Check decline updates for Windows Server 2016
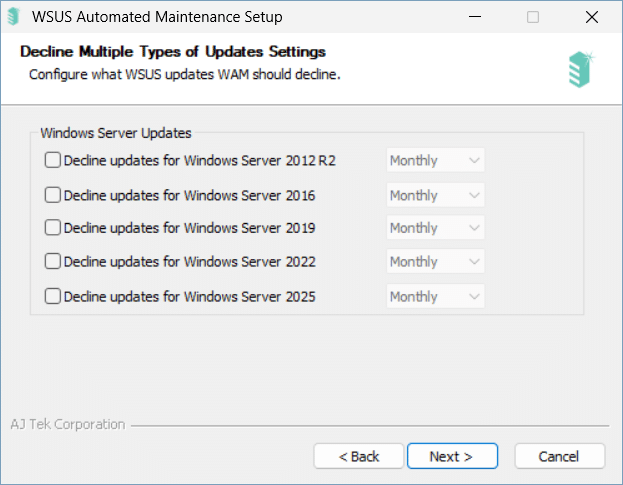 tap(52, 195)
